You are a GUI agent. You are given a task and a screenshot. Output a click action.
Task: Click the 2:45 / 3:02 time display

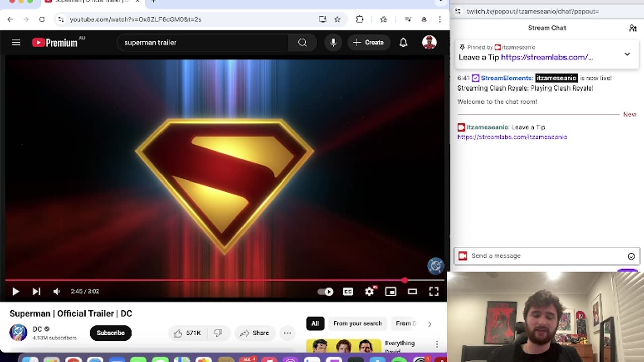click(x=85, y=291)
